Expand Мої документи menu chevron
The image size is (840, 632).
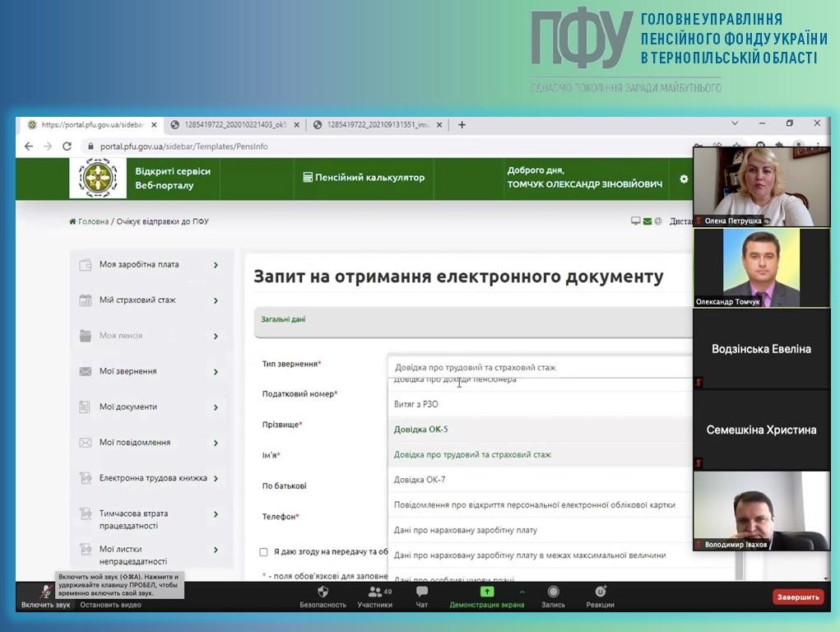pos(216,407)
